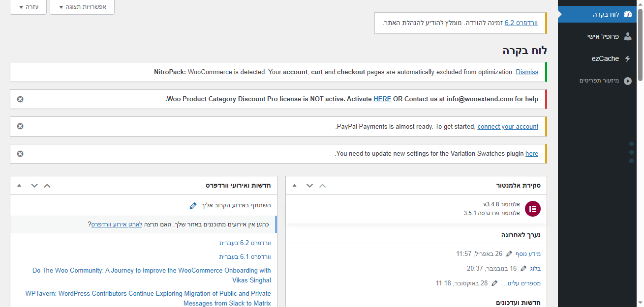Click pencil icon next to בלוג
The width and height of the screenshot is (644, 307).
point(523,269)
